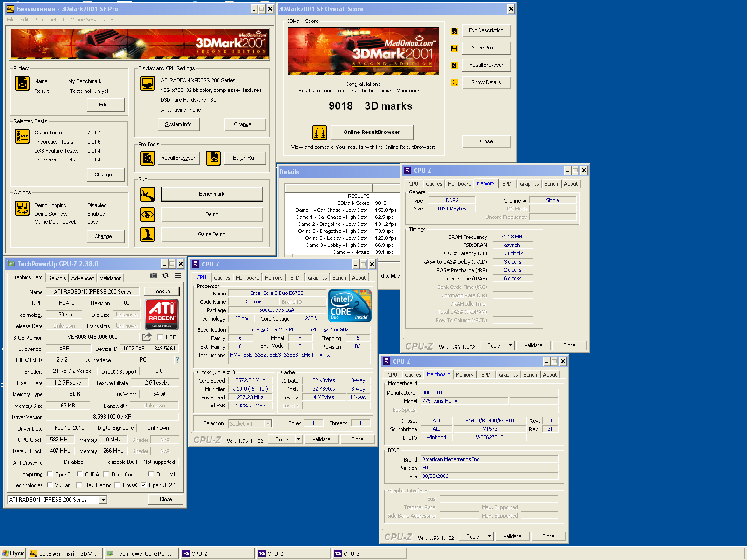Click the Change button in Selected Tests
The image size is (747, 560).
pyautogui.click(x=106, y=175)
